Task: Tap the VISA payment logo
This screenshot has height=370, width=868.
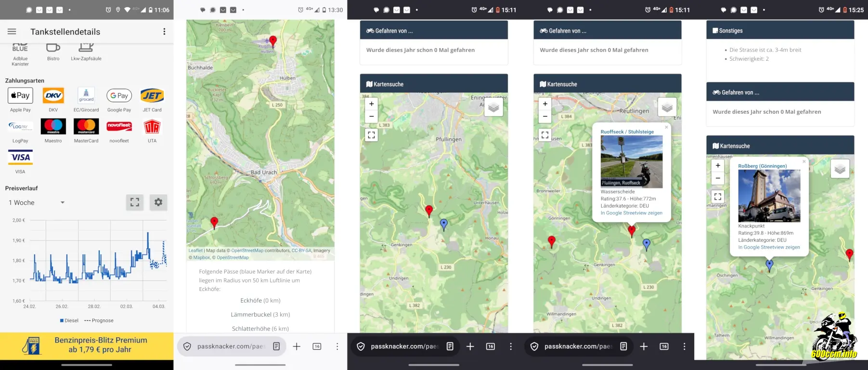Action: coord(20,157)
